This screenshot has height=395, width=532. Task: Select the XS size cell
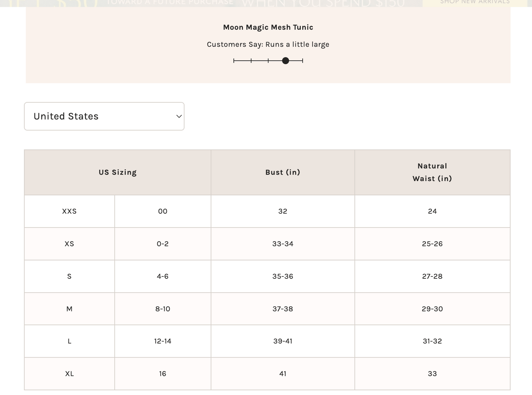[x=69, y=244]
